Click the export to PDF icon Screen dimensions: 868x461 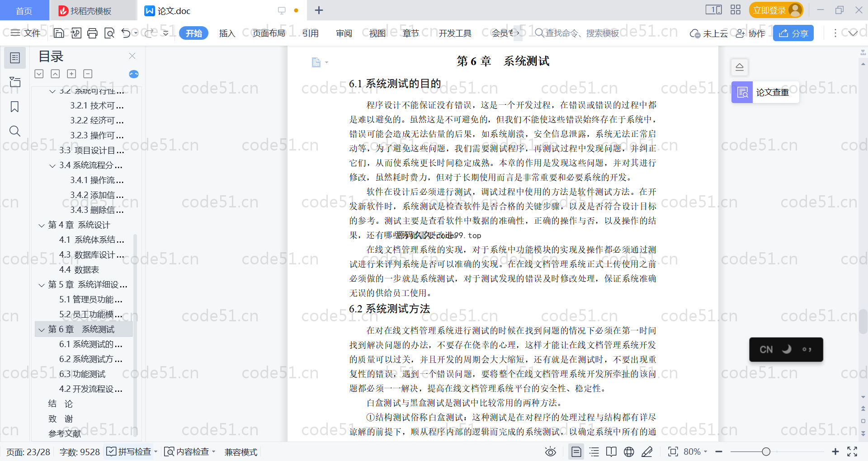point(76,33)
